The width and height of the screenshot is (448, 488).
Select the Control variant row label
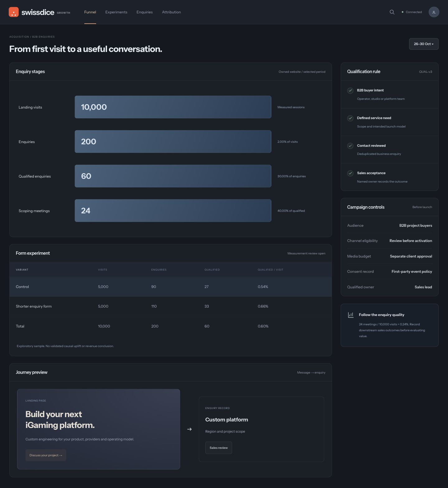[x=22, y=287]
